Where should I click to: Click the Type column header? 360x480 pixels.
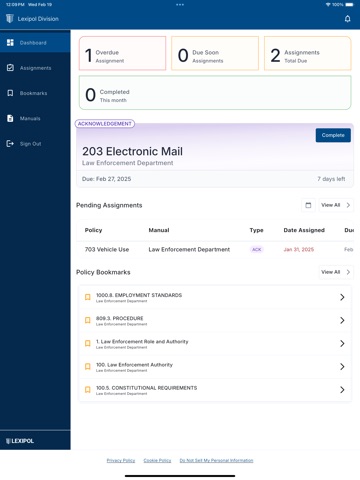pos(256,230)
